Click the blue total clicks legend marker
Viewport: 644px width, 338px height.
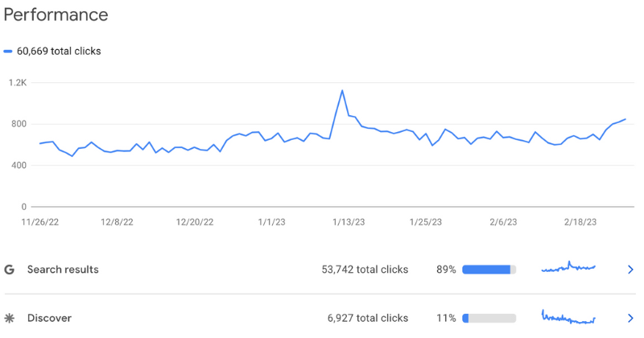(8, 51)
